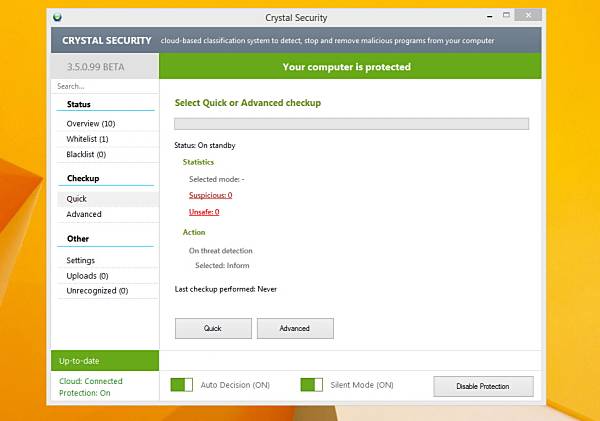Click 'Protection: On' status text
600x421 pixels.
tap(85, 393)
